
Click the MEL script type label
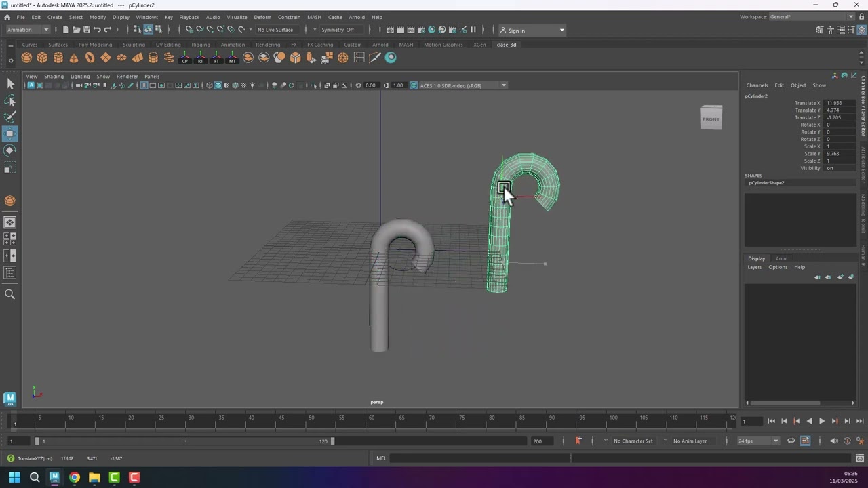point(381,458)
